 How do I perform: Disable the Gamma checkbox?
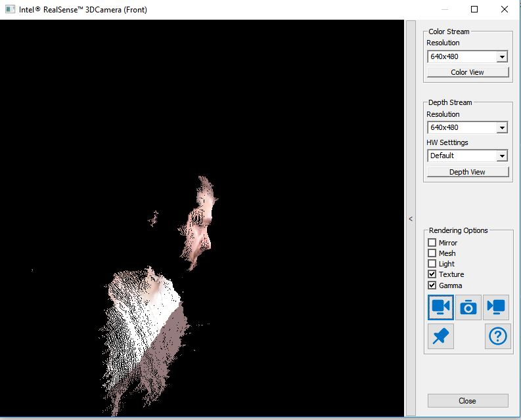tap(432, 285)
